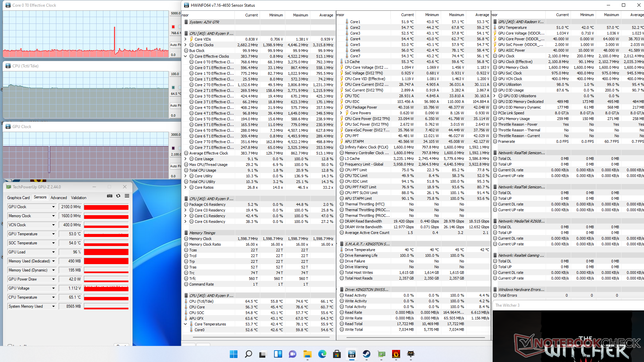Switch to the Graphics Card tab
The image size is (644, 362).
pyautogui.click(x=18, y=198)
